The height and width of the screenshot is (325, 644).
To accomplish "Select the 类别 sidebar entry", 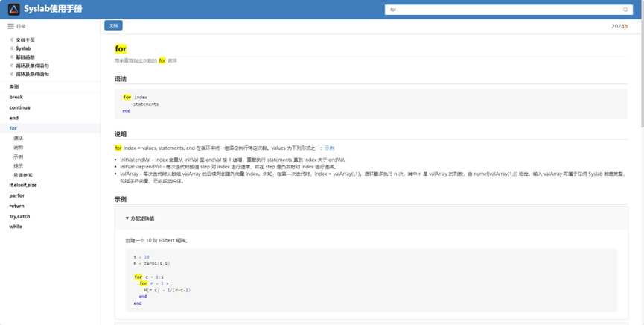I will pyautogui.click(x=14, y=86).
